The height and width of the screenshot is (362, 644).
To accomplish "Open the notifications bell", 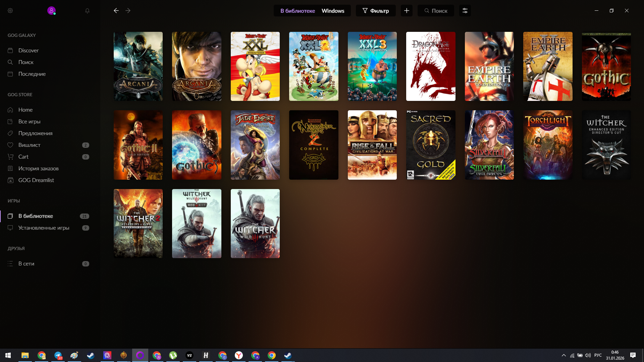I will tap(87, 11).
